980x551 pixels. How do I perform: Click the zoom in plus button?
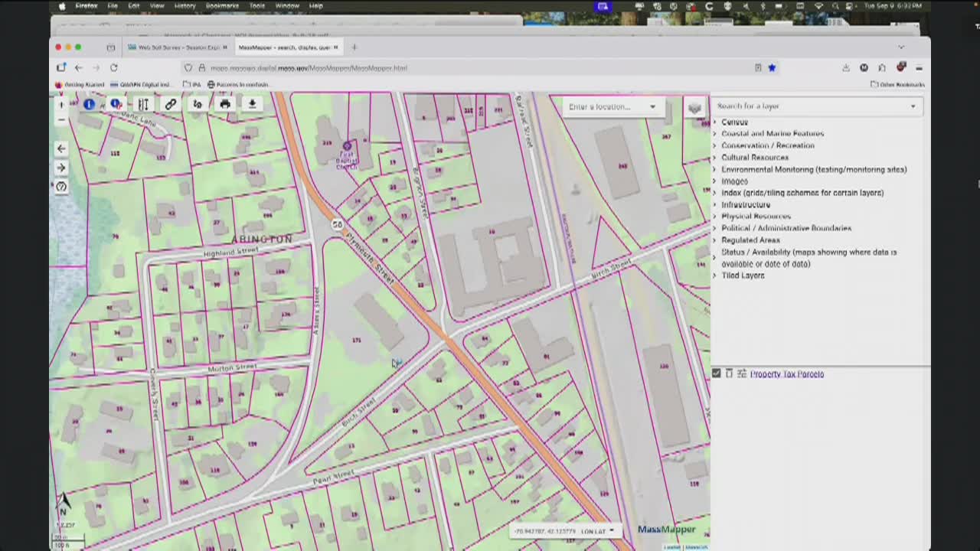[61, 105]
